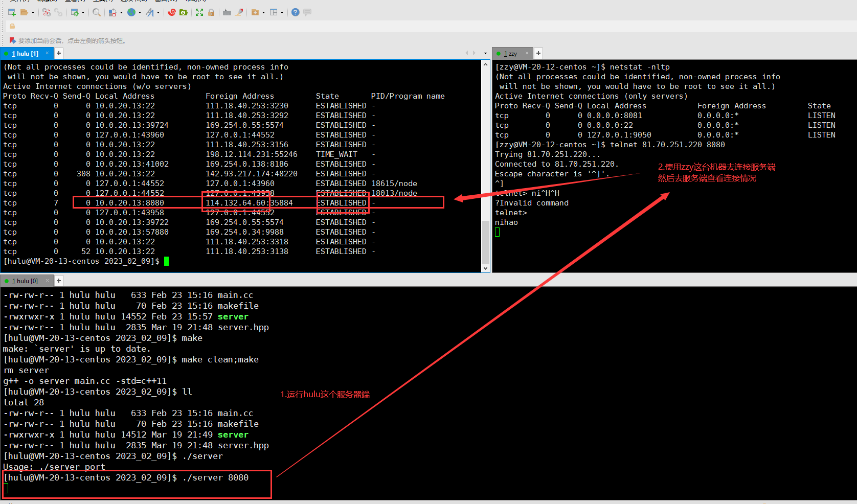Screen dimensions: 857x504
Task: Click 'server.hpp' in last ll listing
Action: coord(243,445)
